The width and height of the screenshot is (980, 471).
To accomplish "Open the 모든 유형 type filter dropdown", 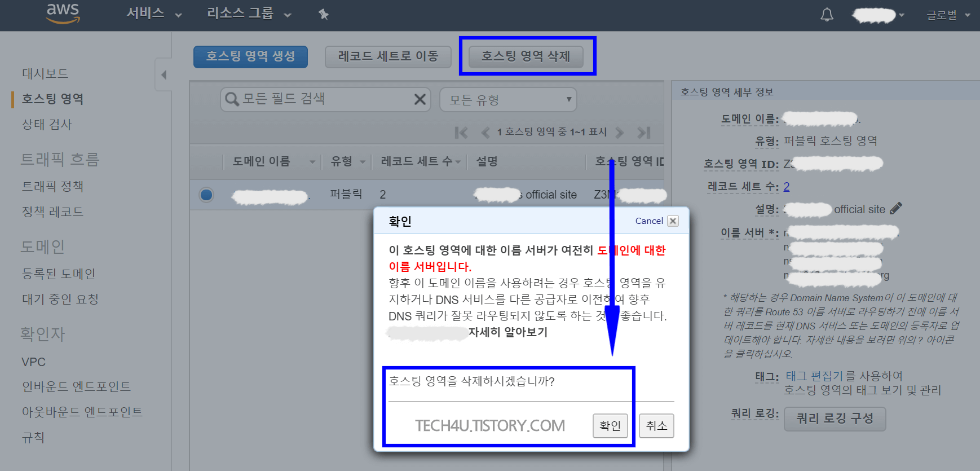I will pos(508,100).
